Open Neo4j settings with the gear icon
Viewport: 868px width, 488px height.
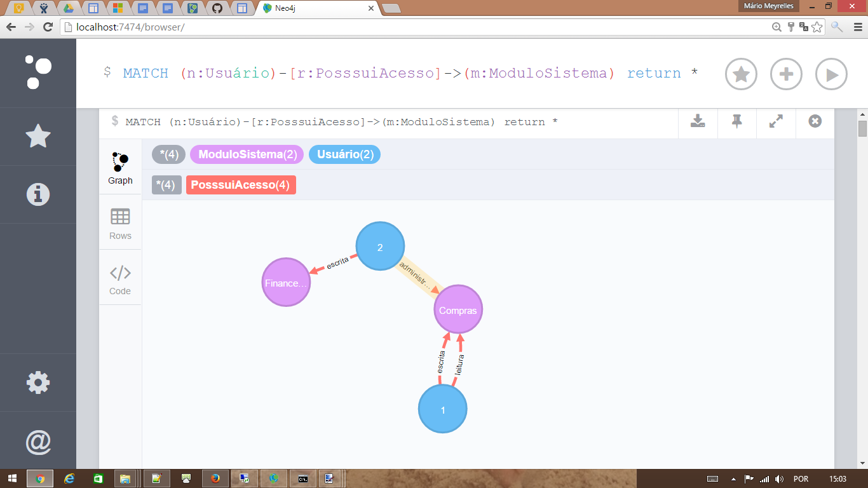(x=37, y=382)
